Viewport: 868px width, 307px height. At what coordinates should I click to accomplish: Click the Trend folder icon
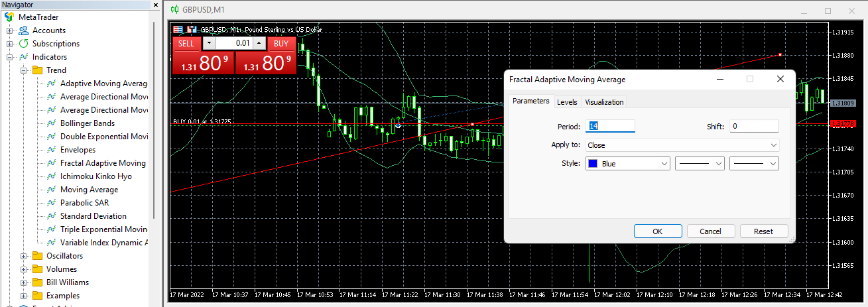point(37,70)
